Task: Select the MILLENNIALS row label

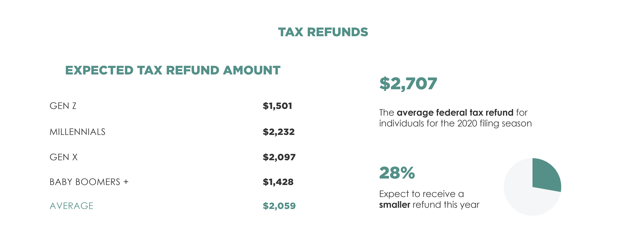Action: [77, 132]
